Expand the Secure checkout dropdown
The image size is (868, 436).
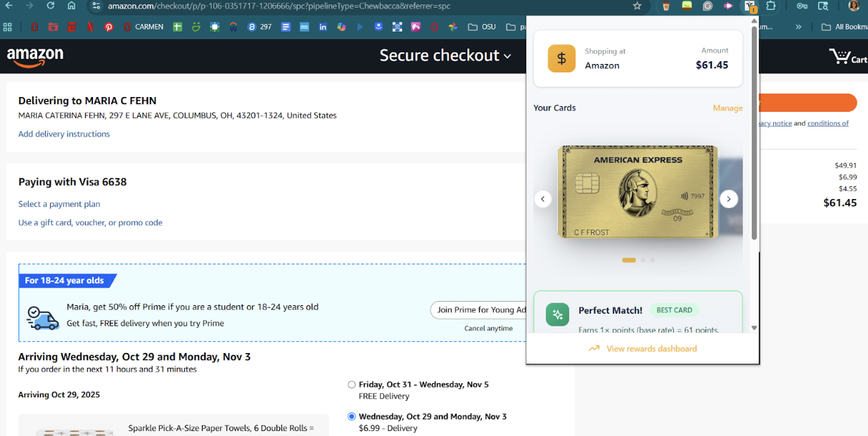[x=445, y=55]
